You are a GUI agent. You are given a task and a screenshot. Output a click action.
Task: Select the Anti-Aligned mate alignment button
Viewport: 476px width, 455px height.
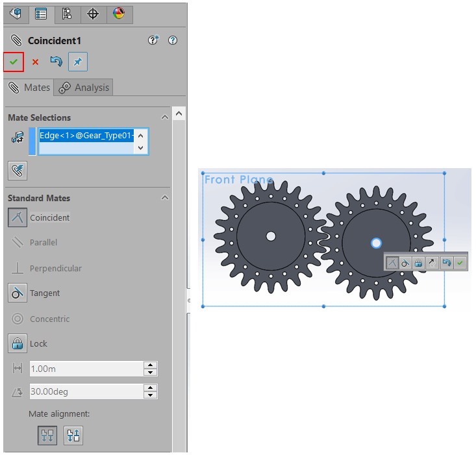[73, 436]
